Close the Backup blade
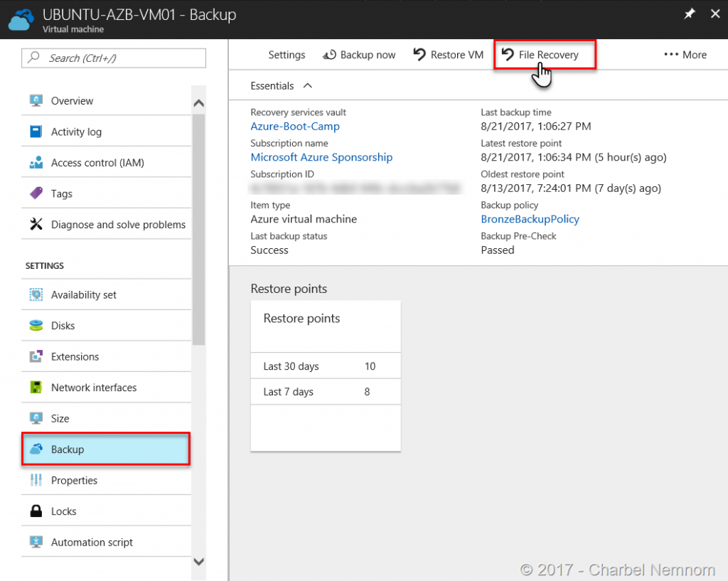This screenshot has height=581, width=728. 715,14
